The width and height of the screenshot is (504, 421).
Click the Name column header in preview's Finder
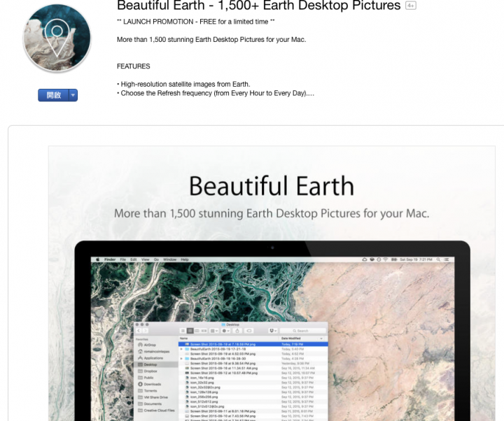pyautogui.click(x=184, y=338)
